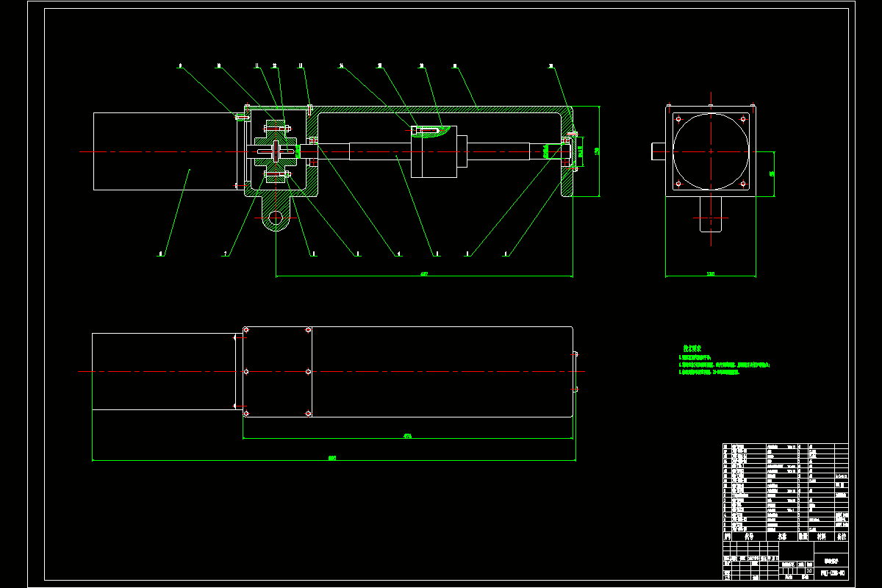Screen dimensions: 882x588
Task: Select the 名称 header cell in parts list
Action: tap(782, 537)
